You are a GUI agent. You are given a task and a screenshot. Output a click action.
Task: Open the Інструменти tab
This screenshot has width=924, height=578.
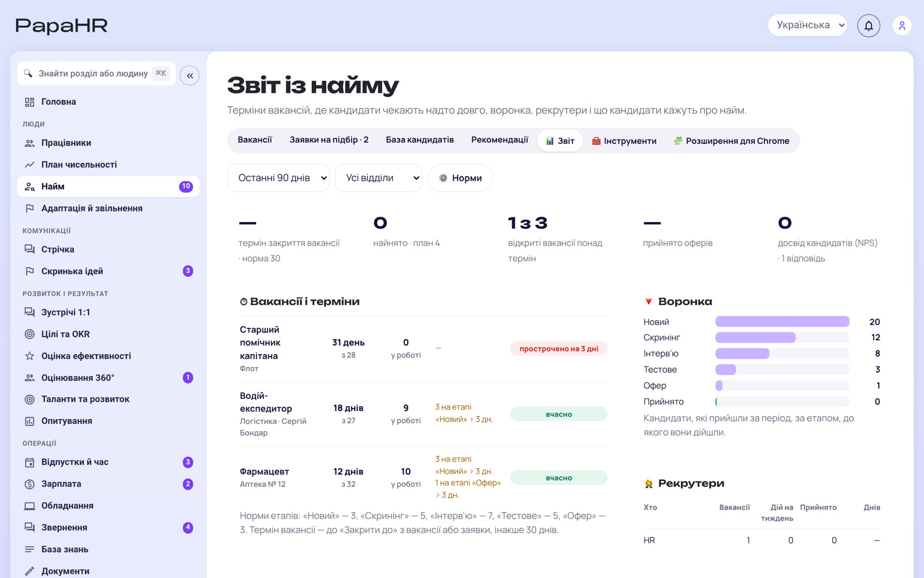pos(624,141)
